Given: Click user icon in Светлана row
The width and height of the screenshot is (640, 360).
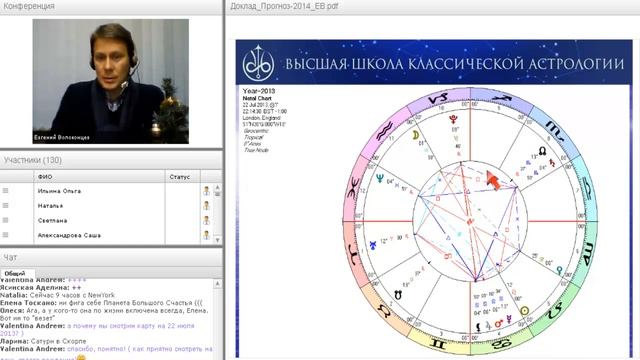Looking at the screenshot, I should point(207,220).
